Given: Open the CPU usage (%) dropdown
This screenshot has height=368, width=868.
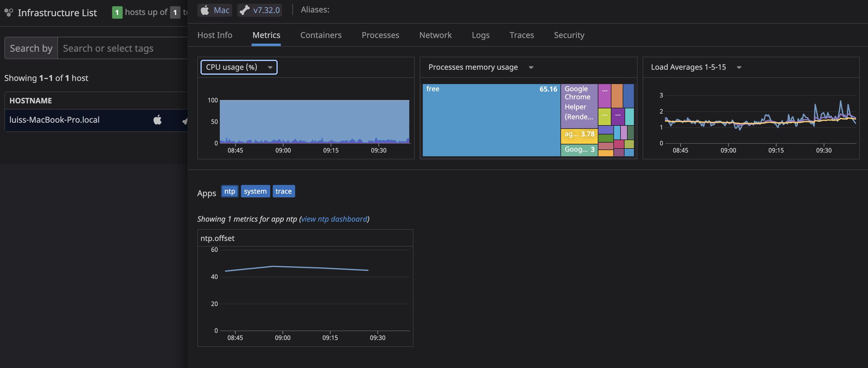Looking at the screenshot, I should pos(239,67).
